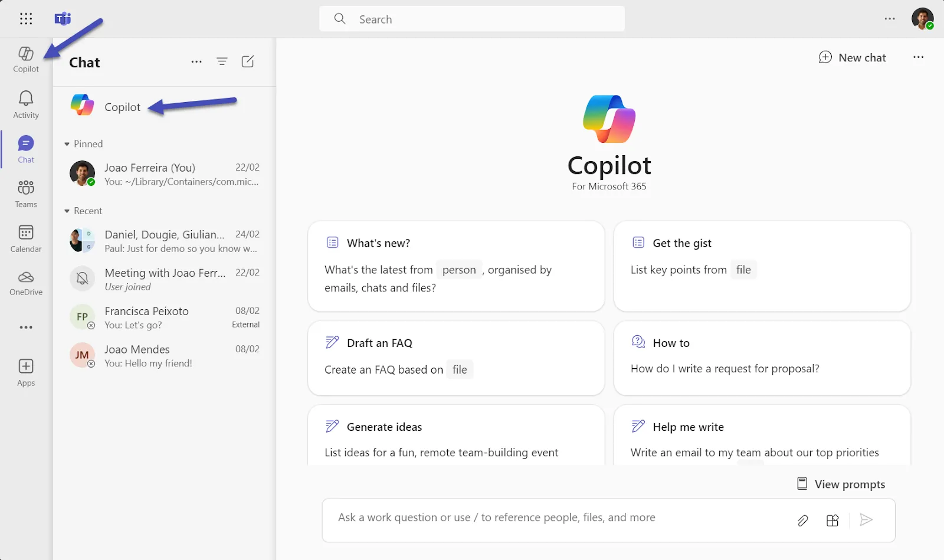Click file chip in Draft an FAQ
This screenshot has height=560, width=944.
tap(460, 369)
